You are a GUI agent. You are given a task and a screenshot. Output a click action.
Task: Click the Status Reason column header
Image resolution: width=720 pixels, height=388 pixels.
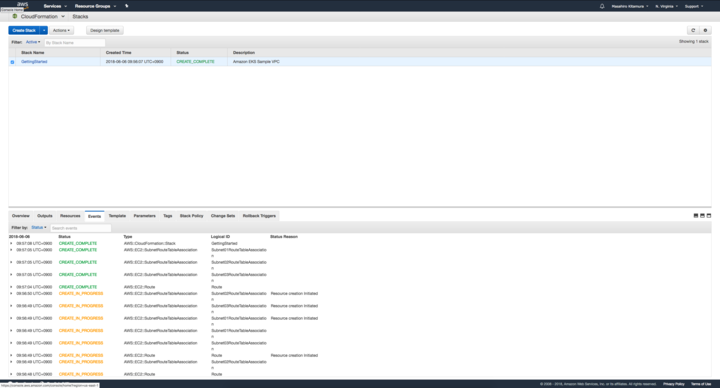[x=284, y=237]
